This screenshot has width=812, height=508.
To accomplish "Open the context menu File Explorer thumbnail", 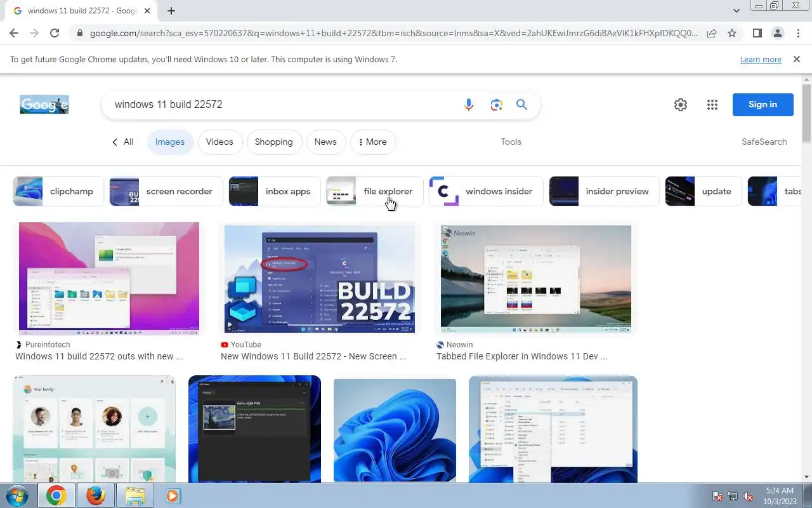I will (x=553, y=429).
